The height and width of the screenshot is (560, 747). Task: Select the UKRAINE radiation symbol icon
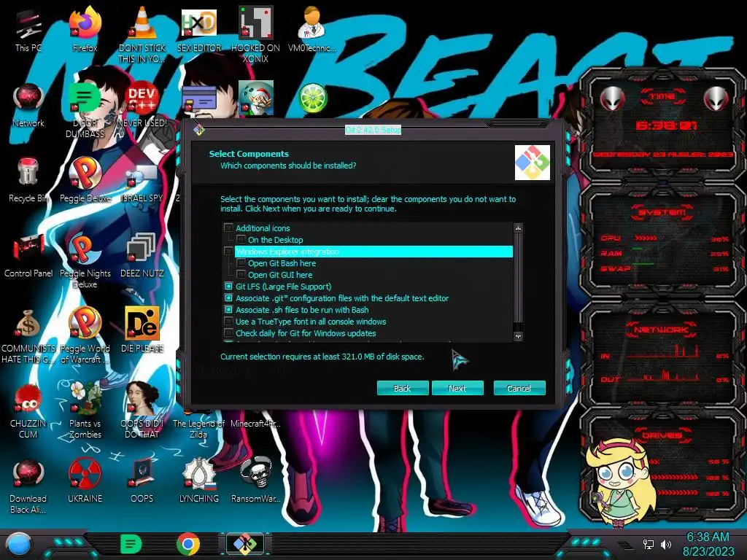pos(85,481)
